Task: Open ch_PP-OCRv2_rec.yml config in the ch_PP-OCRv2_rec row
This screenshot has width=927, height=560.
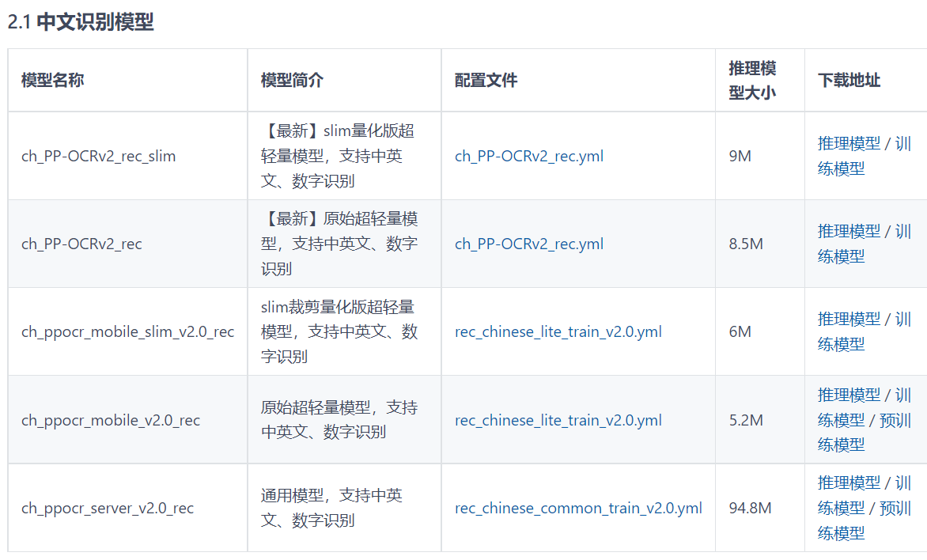Action: click(x=528, y=244)
